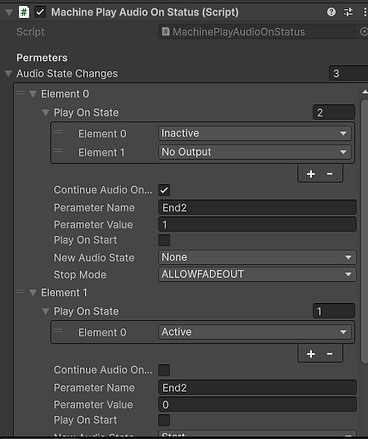Viewport: 368px width, 439px height.
Task: Open New Audio State dropdown showing None
Action: coord(257,257)
